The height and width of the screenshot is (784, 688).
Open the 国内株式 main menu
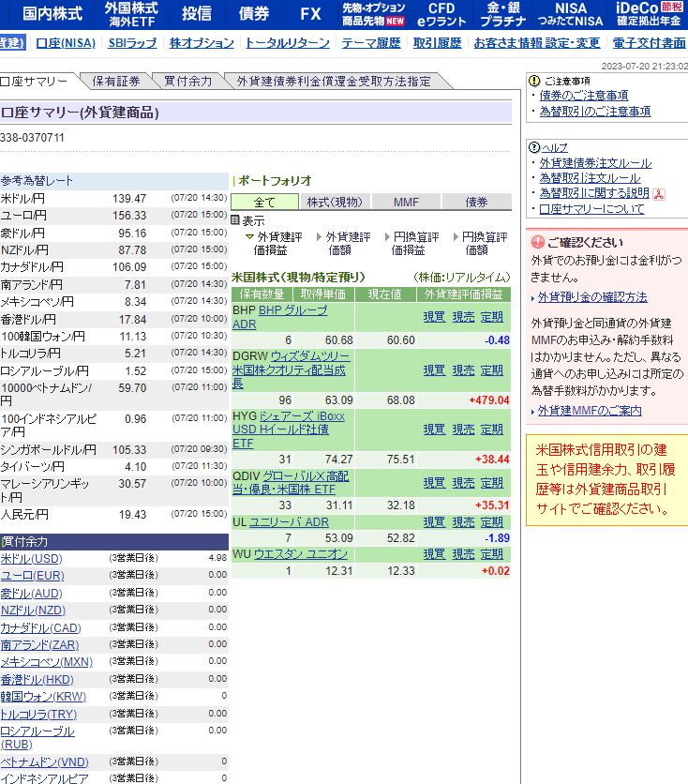pos(52,14)
